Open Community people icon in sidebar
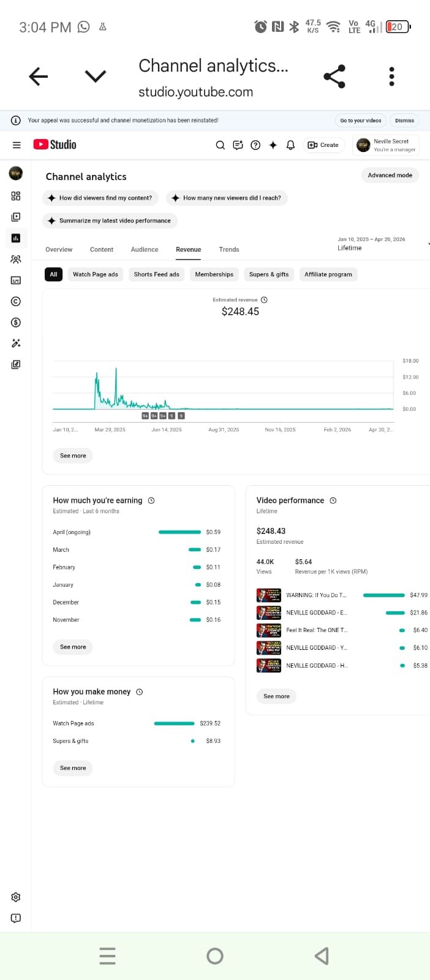 tap(16, 259)
